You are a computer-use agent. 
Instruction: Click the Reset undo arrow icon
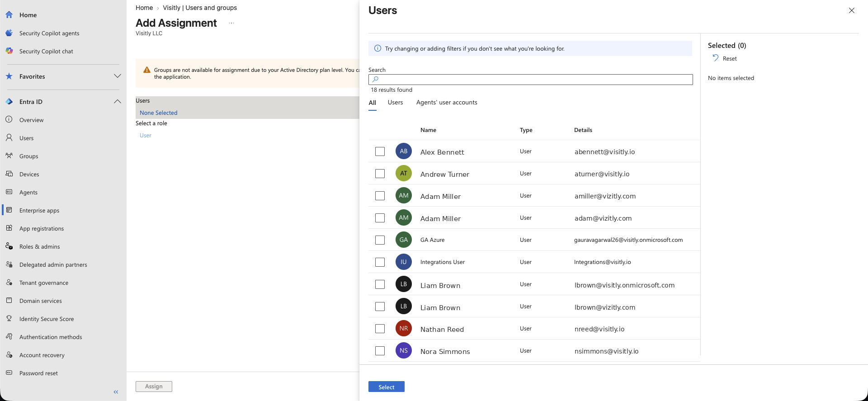715,58
